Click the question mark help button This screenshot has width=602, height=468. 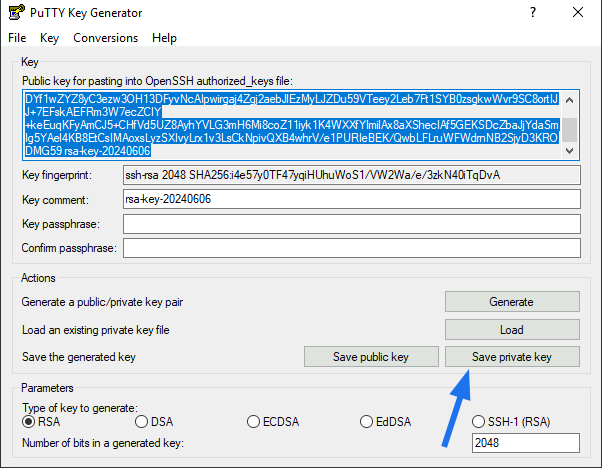533,13
